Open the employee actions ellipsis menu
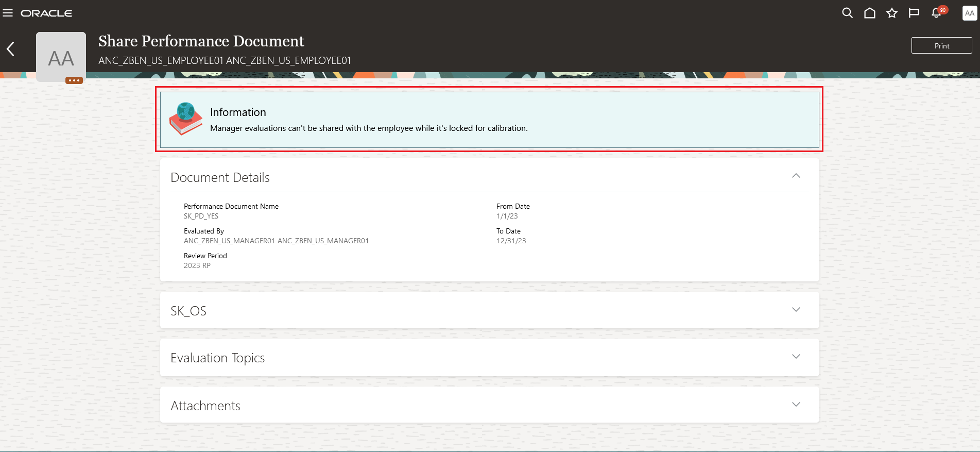Screen dimensions: 980x452 74,80
